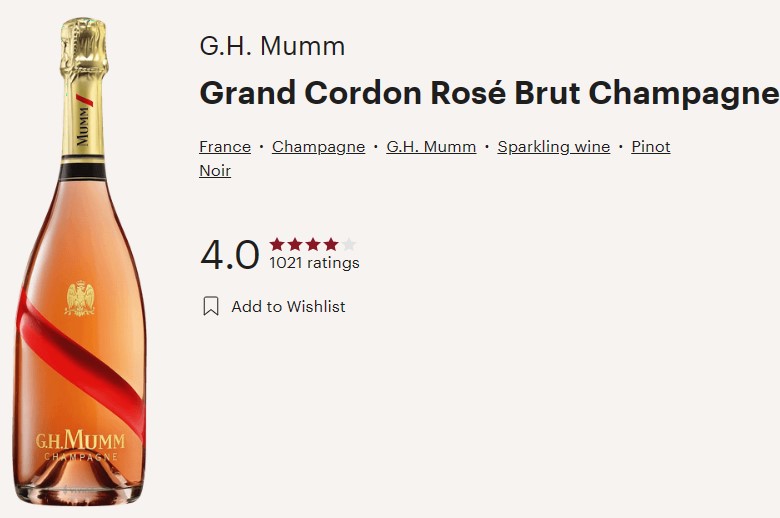Click the gold foil top of the bottle
This screenshot has height=518, width=780.
[x=83, y=50]
